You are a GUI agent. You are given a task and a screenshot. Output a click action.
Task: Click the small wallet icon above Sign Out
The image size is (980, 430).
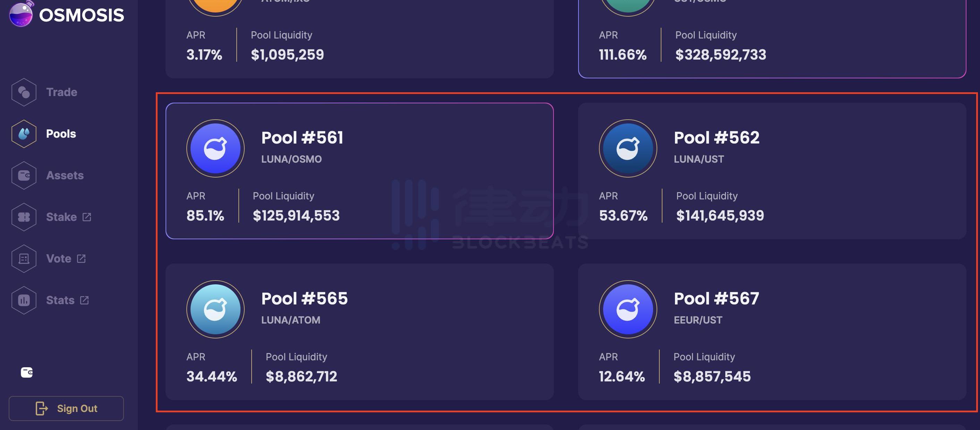pyautogui.click(x=27, y=372)
